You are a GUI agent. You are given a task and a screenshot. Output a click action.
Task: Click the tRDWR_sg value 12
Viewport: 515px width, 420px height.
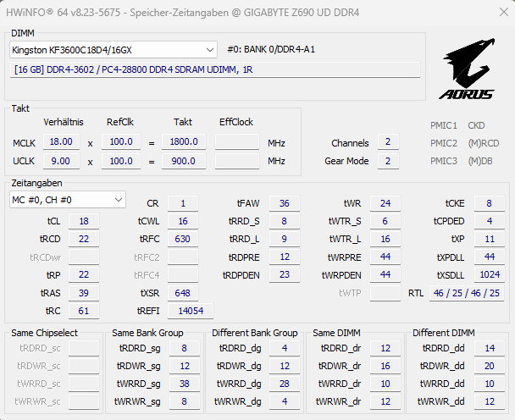click(185, 366)
